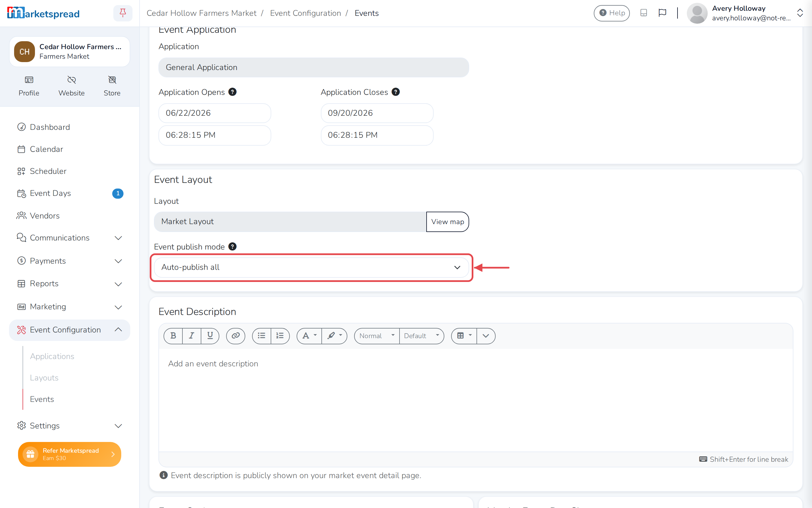The image size is (812, 508).
Task: Click the Refer Marketspread banner
Action: point(69,454)
